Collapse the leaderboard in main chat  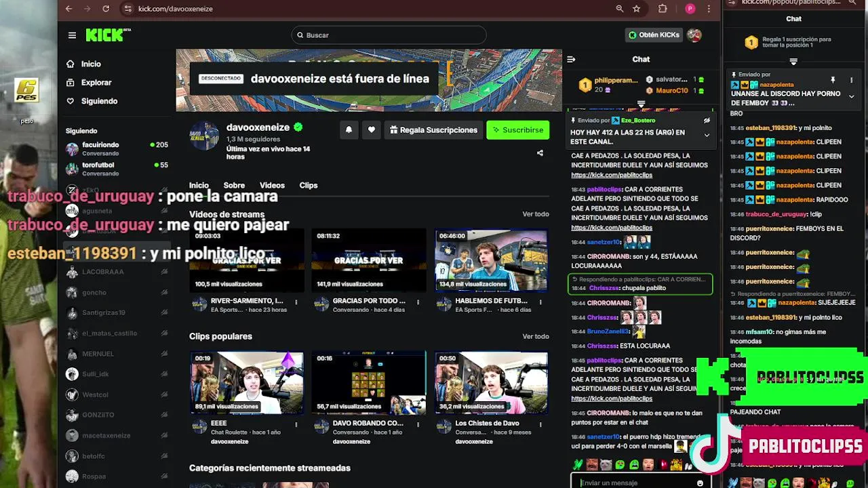coord(641,104)
